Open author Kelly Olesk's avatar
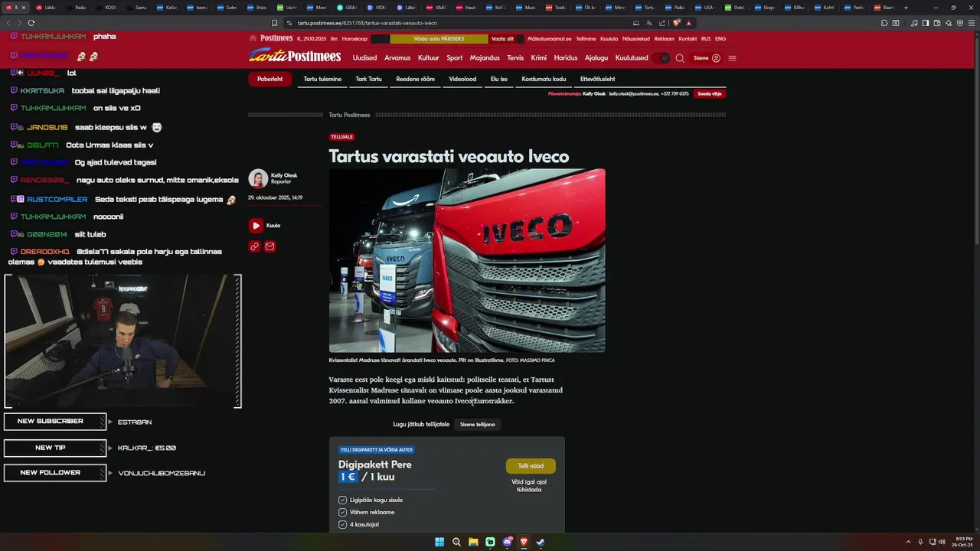Screen dimensions: 980x551 258,178
